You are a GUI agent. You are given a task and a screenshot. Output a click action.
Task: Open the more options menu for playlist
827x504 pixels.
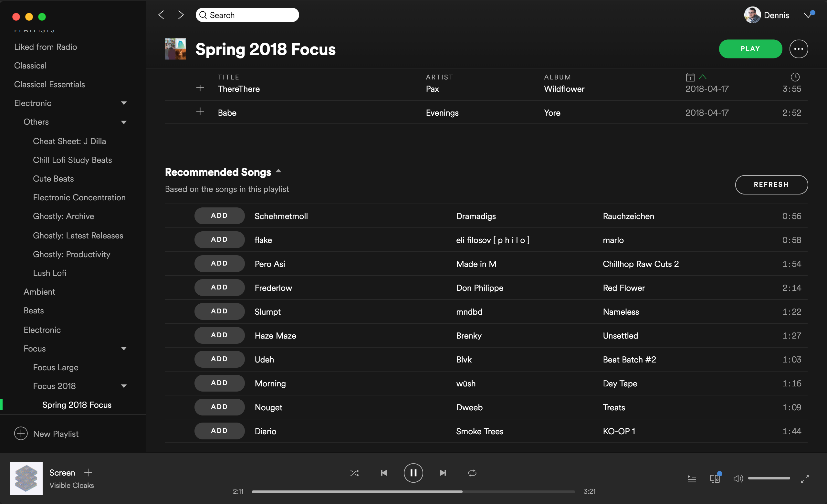coord(798,48)
